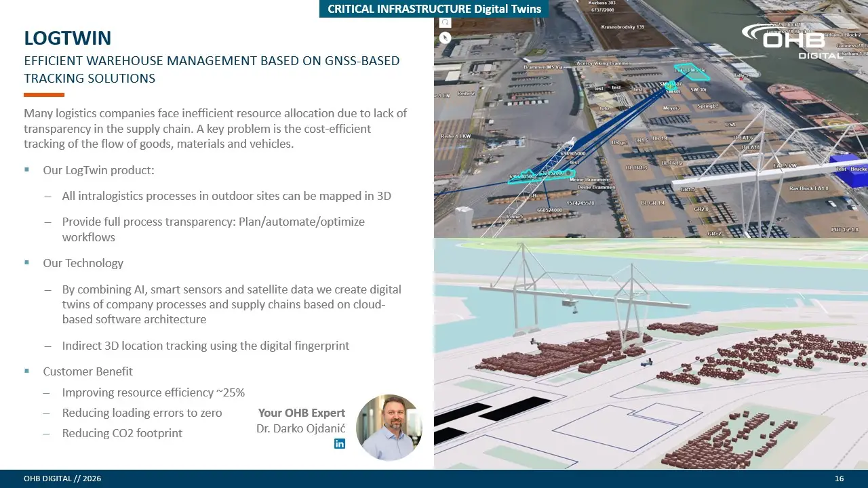The height and width of the screenshot is (488, 868).
Task: Click the "USA" map label
Action: 730,124
